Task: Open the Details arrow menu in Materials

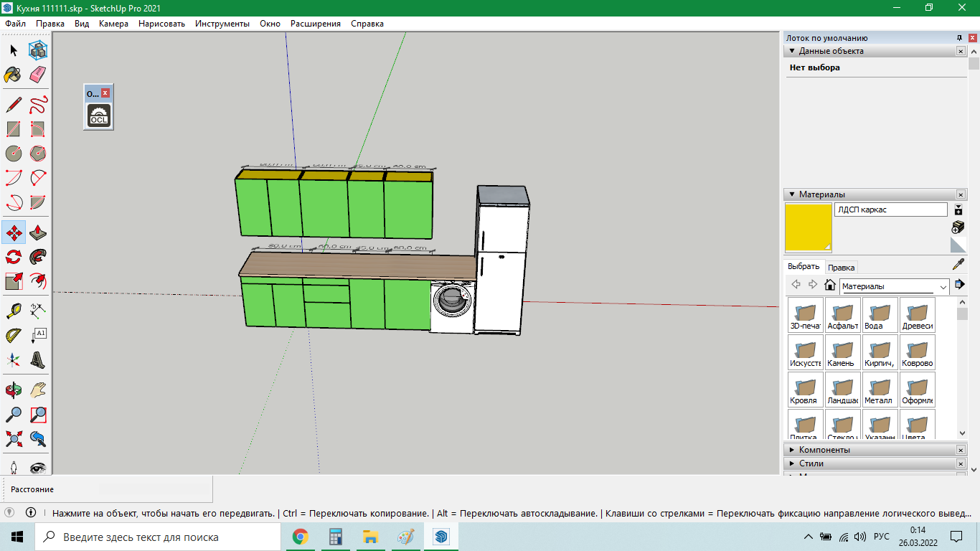Action: pos(959,285)
